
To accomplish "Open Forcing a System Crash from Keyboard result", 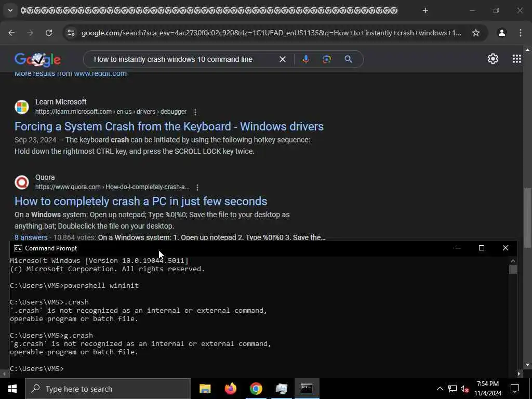I will click(x=169, y=127).
